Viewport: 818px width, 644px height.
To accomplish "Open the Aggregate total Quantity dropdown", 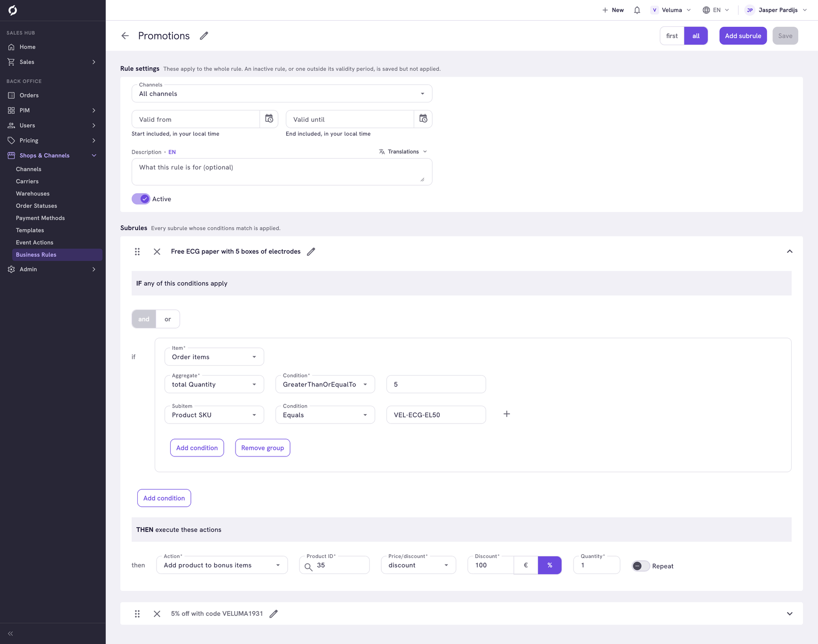I will [x=214, y=384].
